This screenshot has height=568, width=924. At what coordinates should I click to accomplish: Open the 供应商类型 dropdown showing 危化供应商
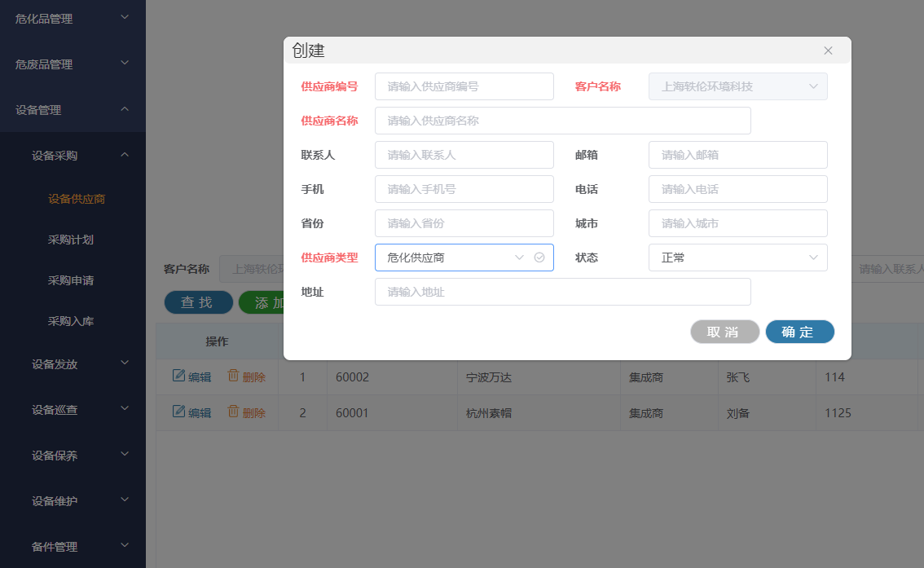pos(456,258)
